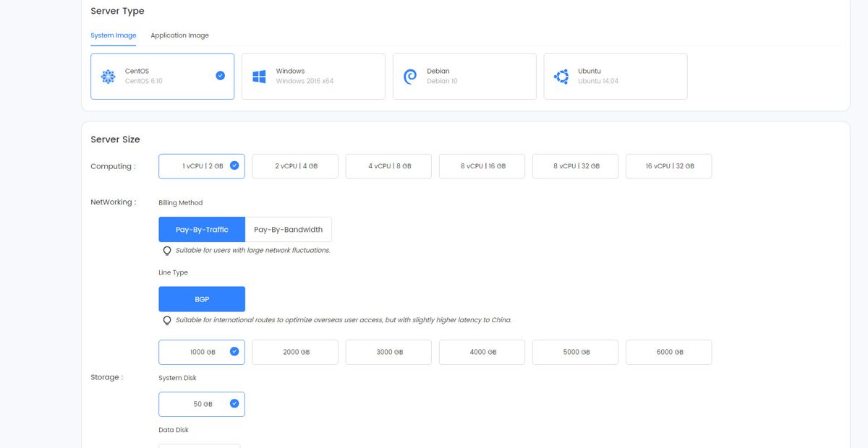The image size is (868, 448).
Task: Select the 4 vCPU | 8 GB computing option
Action: (x=388, y=166)
